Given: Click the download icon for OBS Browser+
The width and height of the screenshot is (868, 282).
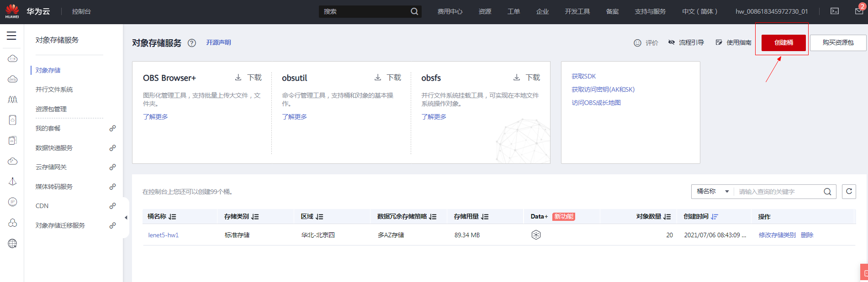Looking at the screenshot, I should click(238, 78).
